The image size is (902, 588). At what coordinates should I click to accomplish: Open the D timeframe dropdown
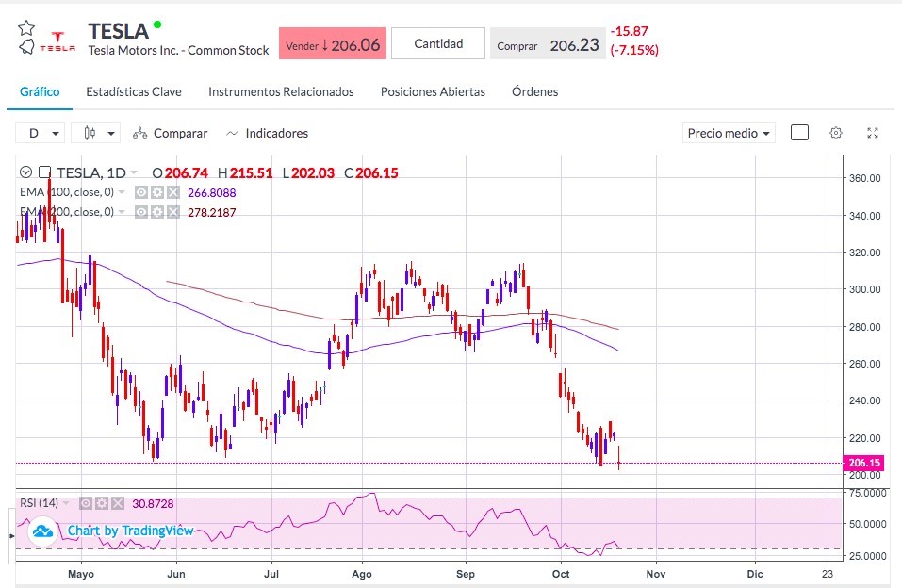(40, 134)
